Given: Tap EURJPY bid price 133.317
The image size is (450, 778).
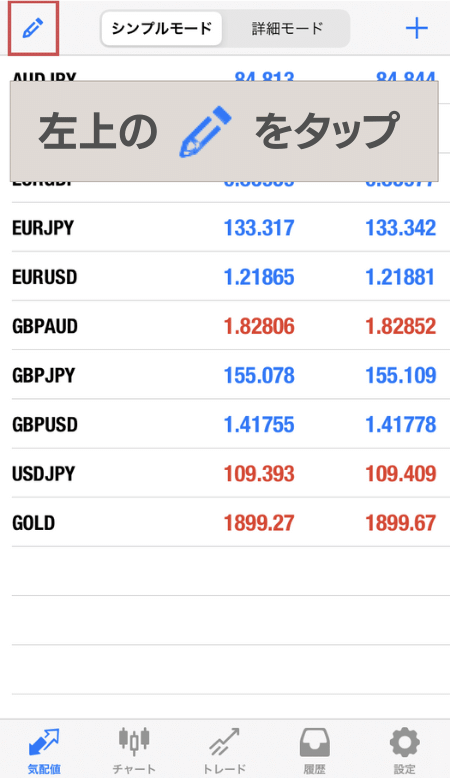Looking at the screenshot, I should 259,228.
